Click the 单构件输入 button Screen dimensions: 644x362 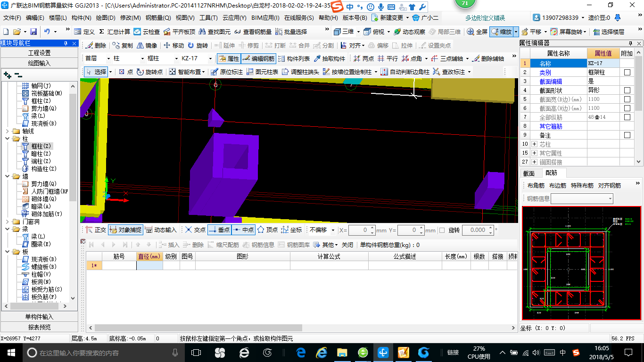point(39,317)
